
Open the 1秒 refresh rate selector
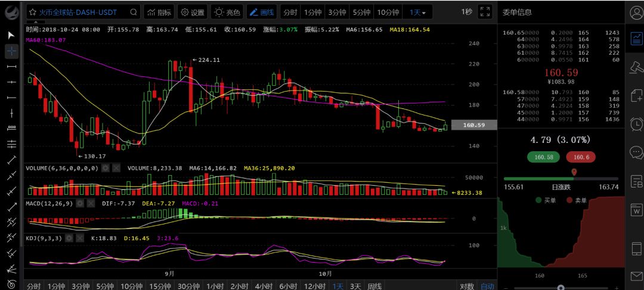click(466, 12)
